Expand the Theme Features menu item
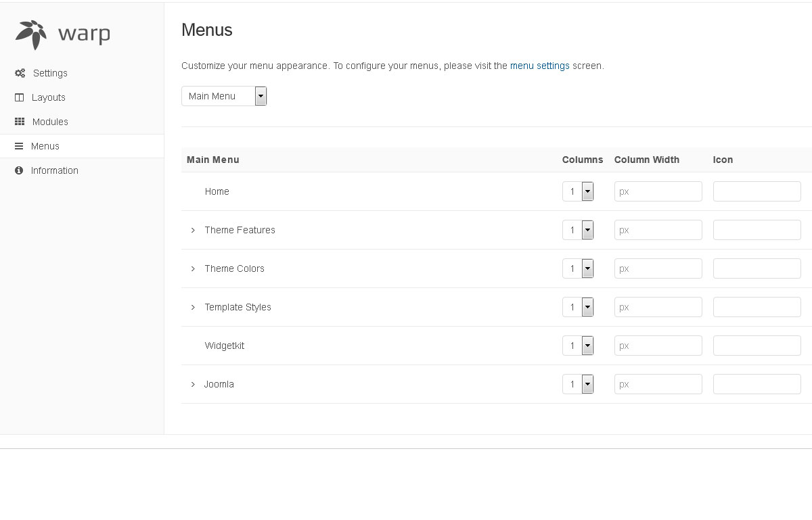Viewport: 812px width, 520px height. [193, 230]
